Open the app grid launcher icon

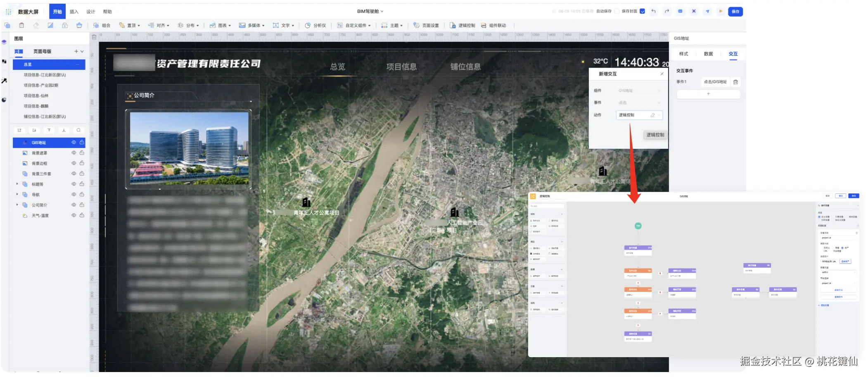(x=8, y=12)
